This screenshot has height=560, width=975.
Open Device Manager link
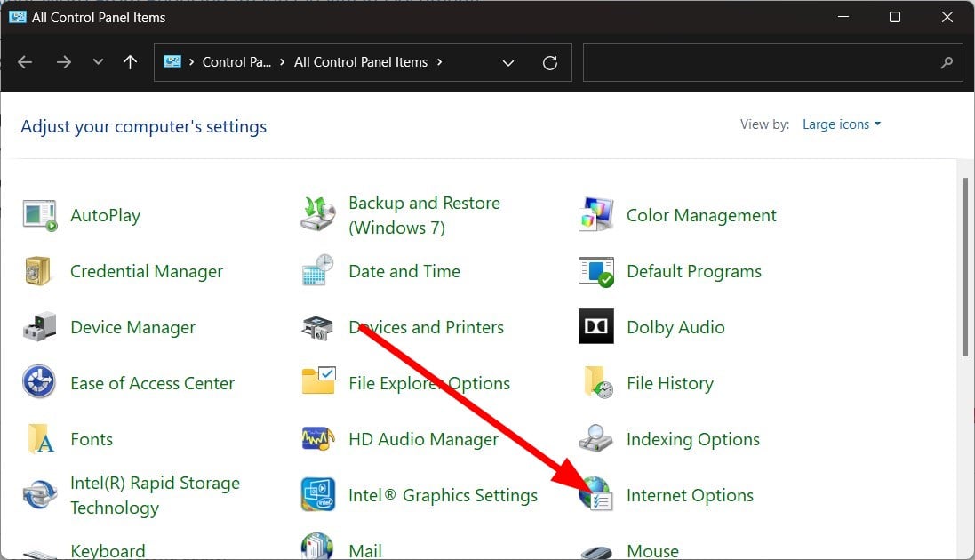[x=132, y=327]
